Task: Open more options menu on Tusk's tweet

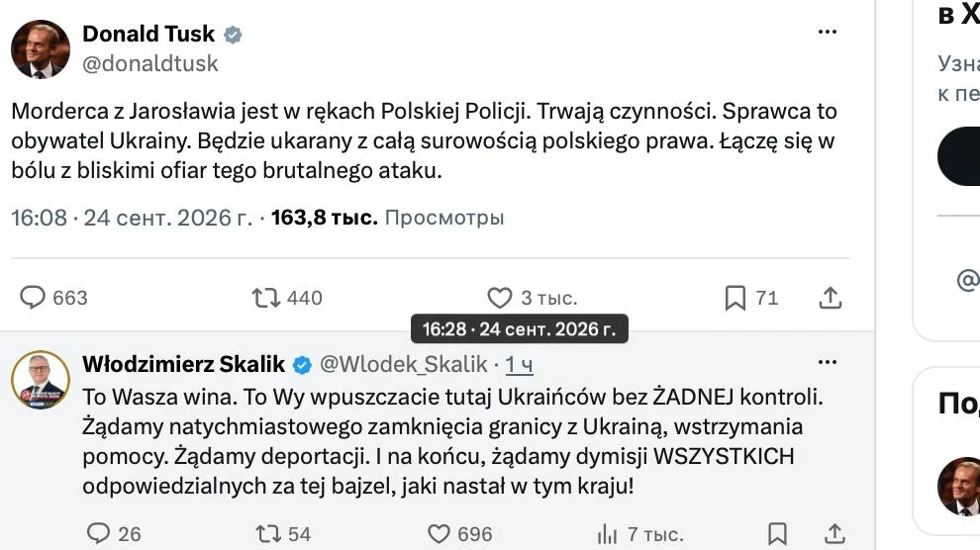Action: (x=827, y=32)
